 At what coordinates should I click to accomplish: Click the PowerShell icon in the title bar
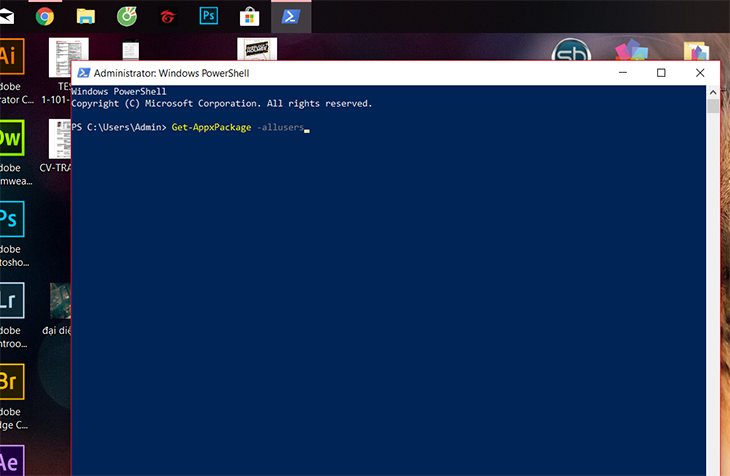click(84, 73)
